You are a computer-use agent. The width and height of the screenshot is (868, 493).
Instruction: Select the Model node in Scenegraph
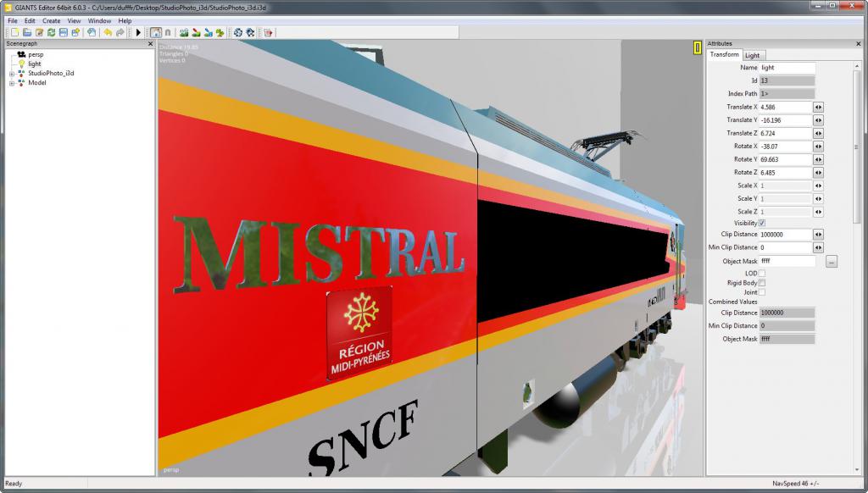coord(37,82)
